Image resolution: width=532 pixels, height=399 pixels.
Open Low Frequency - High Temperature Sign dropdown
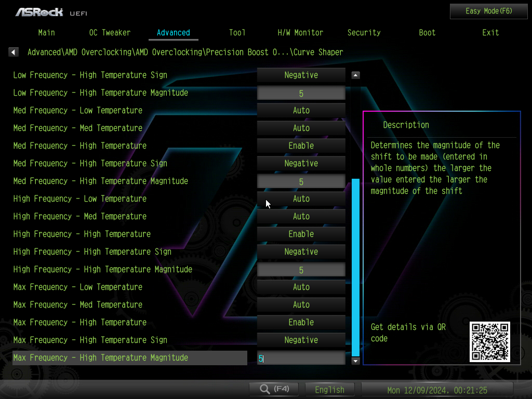click(x=301, y=75)
